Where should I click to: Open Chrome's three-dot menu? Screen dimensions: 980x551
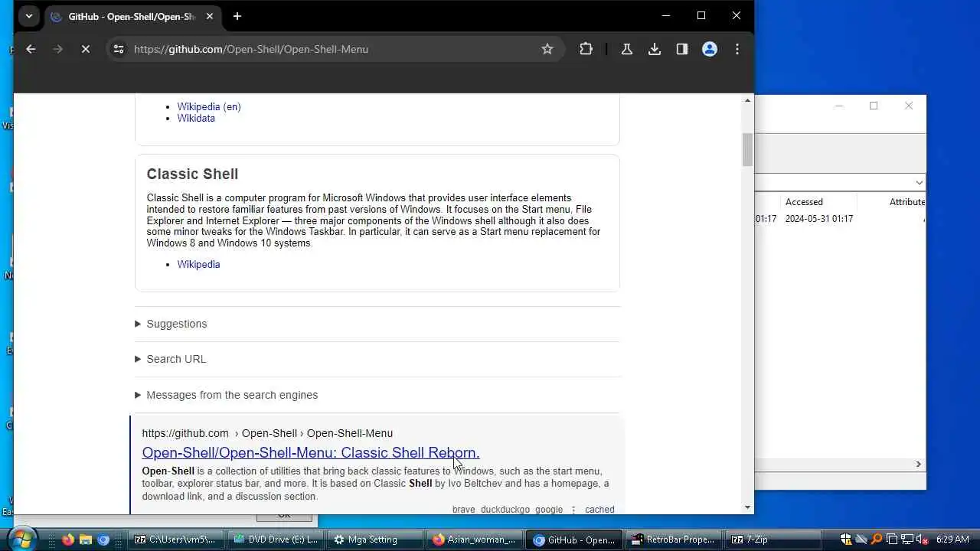[x=737, y=49]
